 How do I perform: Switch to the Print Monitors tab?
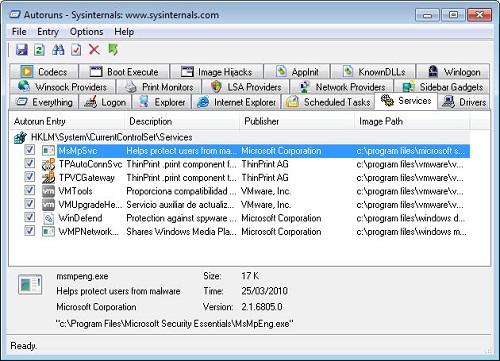click(159, 87)
